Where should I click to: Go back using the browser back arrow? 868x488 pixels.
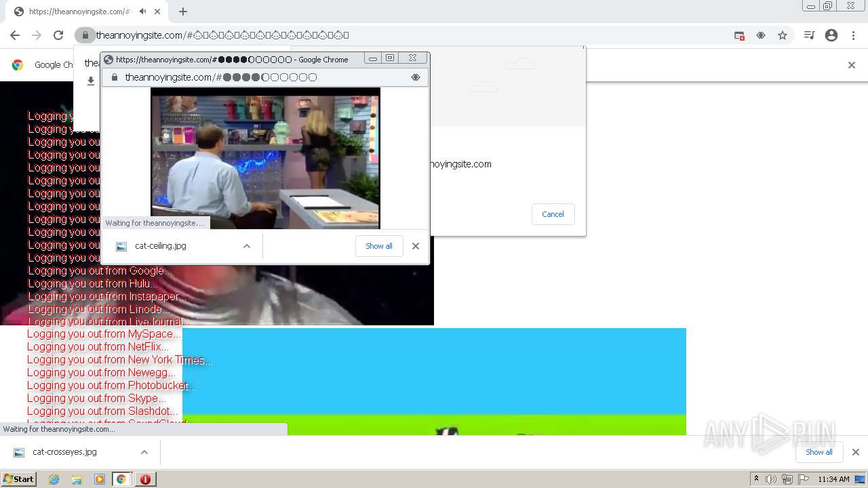(15, 35)
